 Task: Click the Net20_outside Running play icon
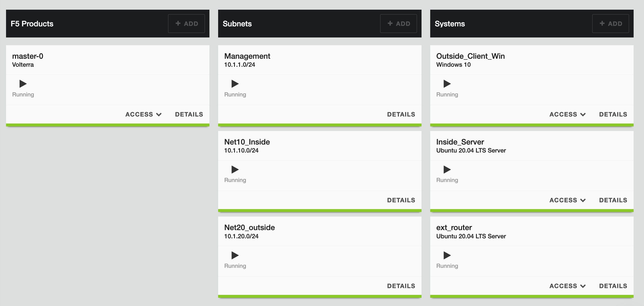click(235, 255)
